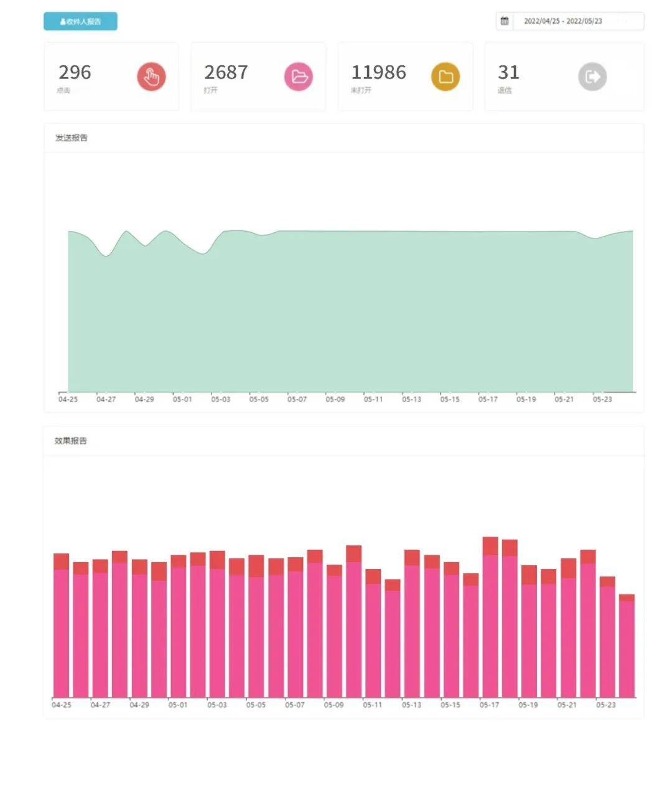The image size is (672, 790).
Task: Click the last bar in the effect chart
Action: coord(627,646)
